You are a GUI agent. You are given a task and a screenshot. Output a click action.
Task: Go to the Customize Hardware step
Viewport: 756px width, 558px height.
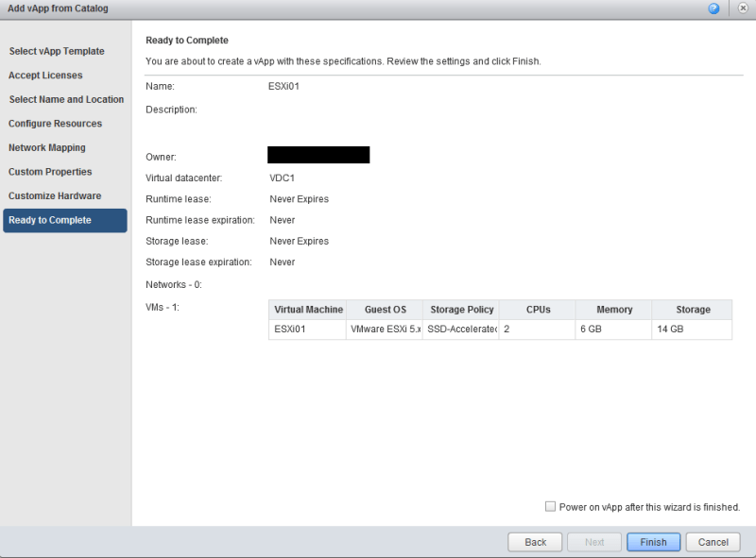[55, 195]
